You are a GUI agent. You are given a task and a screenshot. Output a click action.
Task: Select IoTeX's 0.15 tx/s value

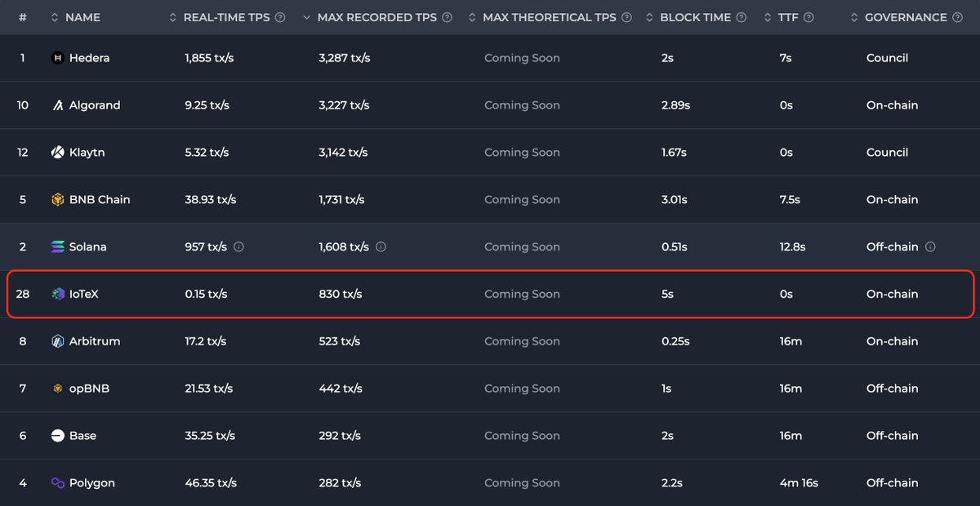206,294
